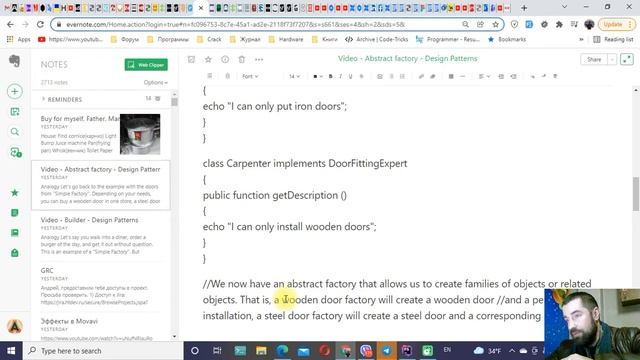The image size is (640, 360).
Task: Open the Crack bookmarks folder
Action: coord(209,40)
